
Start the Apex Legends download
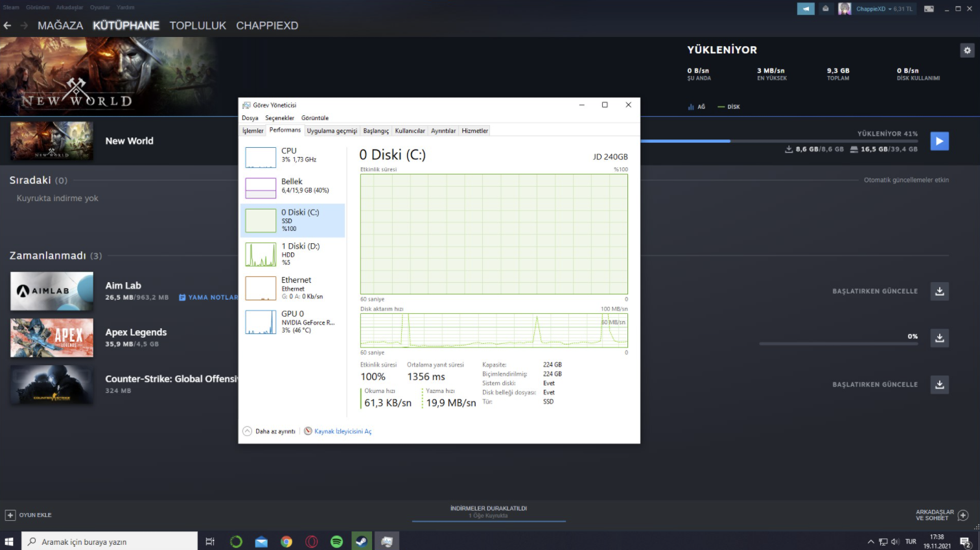click(x=939, y=338)
